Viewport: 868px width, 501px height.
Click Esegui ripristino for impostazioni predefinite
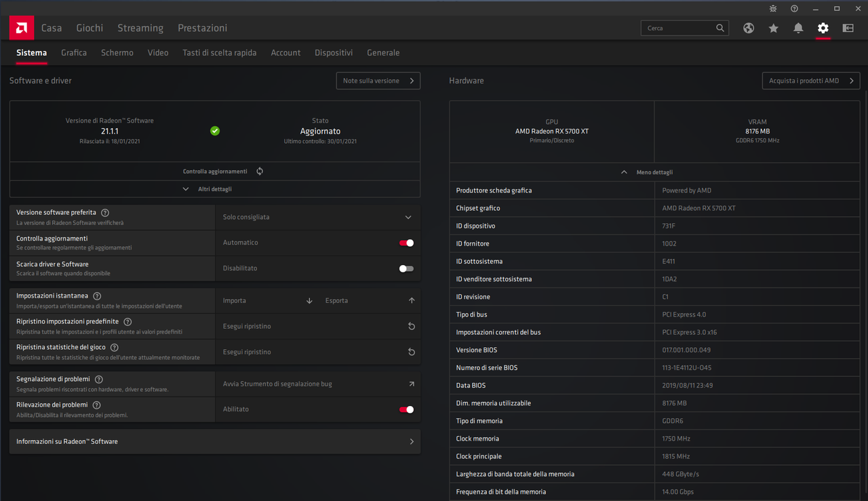click(317, 326)
